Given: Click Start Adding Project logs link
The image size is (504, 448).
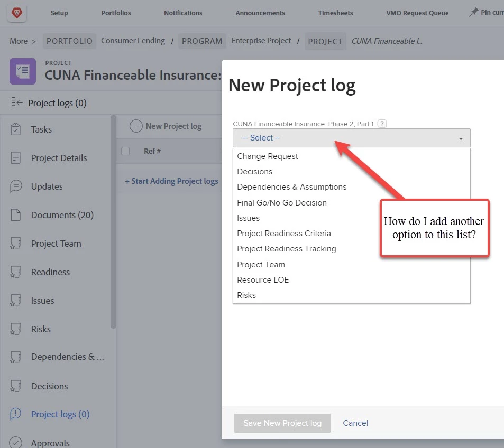Looking at the screenshot, I should tap(171, 181).
